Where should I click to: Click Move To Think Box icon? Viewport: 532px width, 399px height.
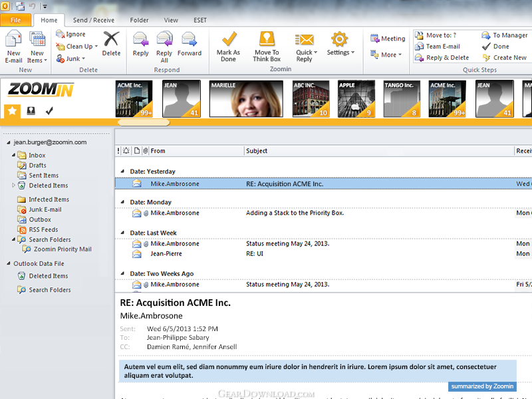click(x=267, y=40)
